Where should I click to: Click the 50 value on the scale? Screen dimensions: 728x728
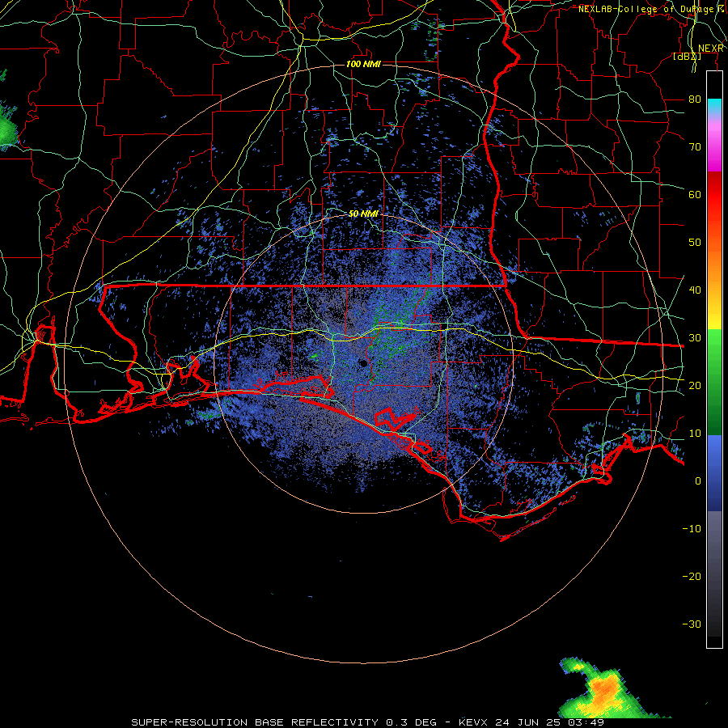pos(695,243)
